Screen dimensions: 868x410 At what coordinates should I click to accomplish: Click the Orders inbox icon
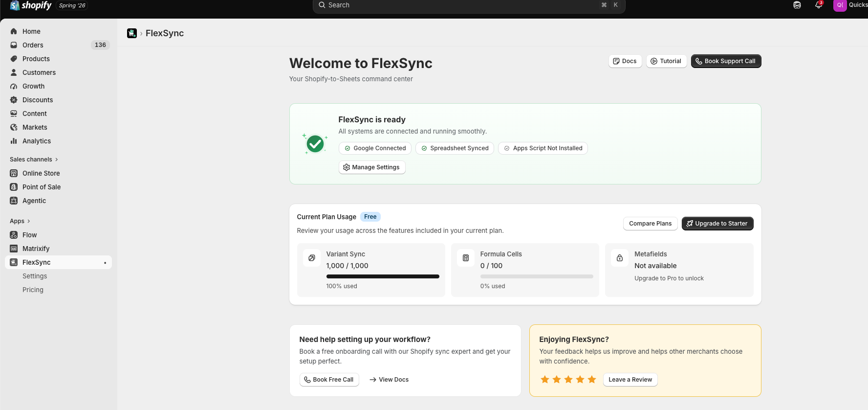pyautogui.click(x=14, y=45)
